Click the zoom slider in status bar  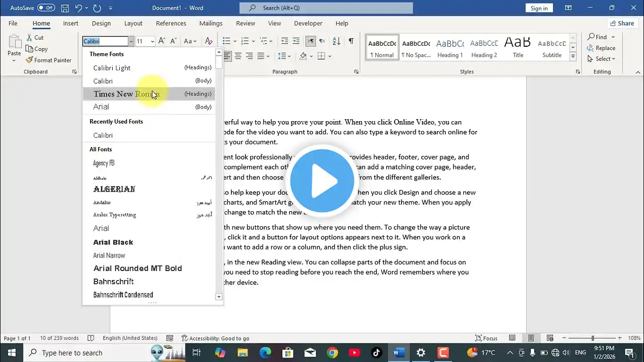(x=592, y=338)
